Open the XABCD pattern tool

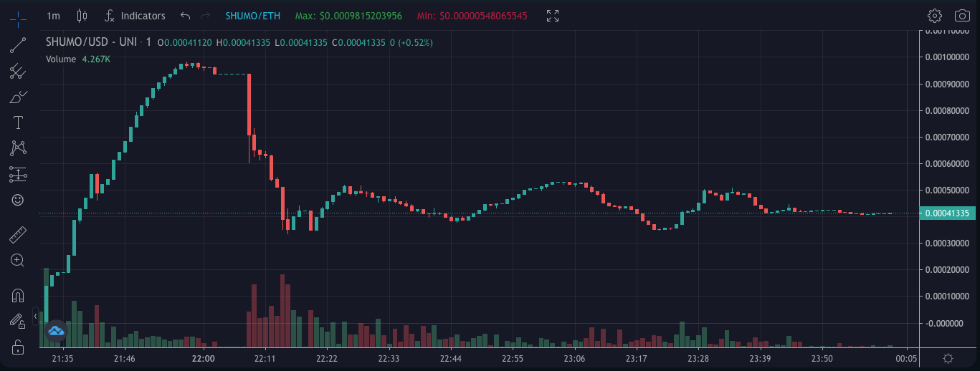[19, 148]
